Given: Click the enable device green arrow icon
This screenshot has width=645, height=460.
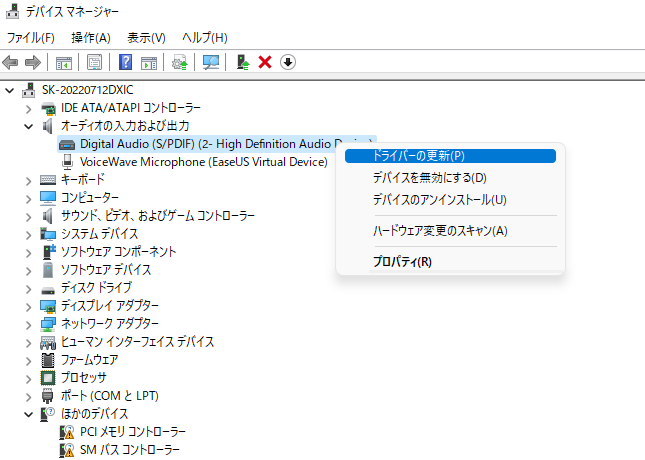Looking at the screenshot, I should pos(243,62).
